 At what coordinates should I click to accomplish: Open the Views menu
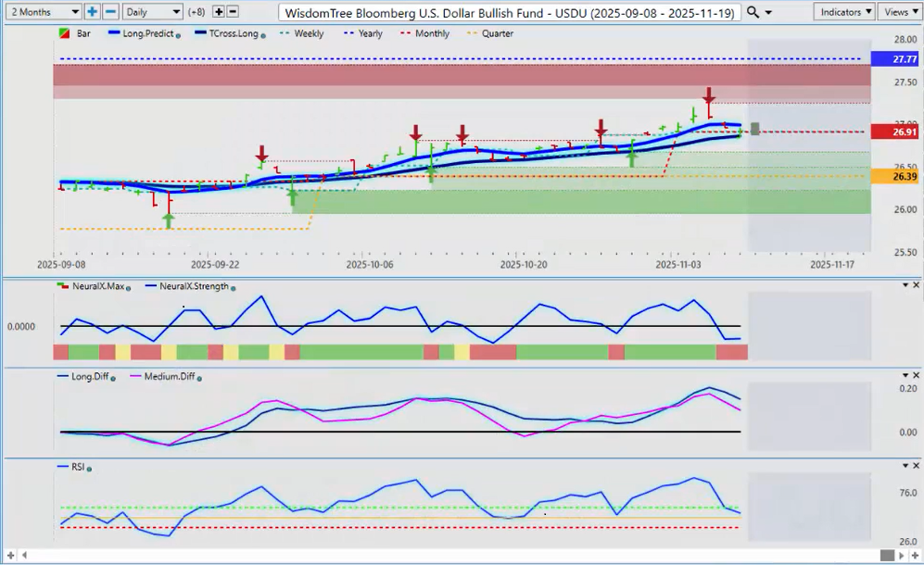[x=900, y=12]
